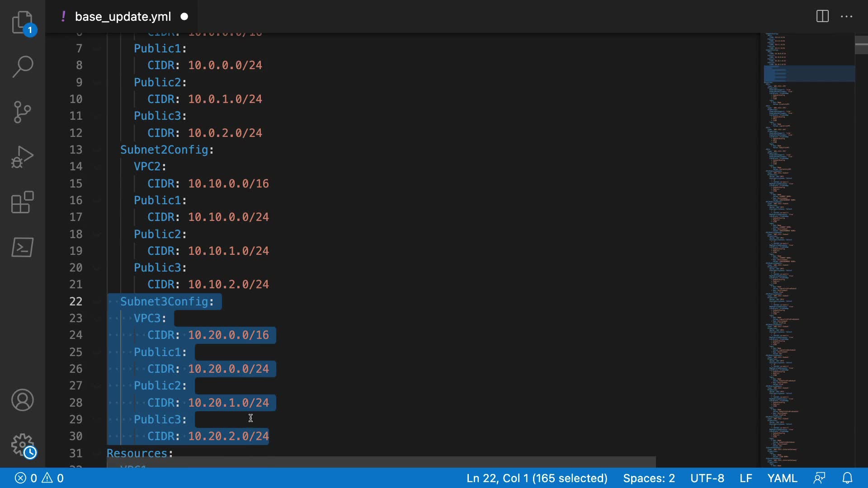Open the Accounts menu
868x488 pixels.
tap(22, 400)
